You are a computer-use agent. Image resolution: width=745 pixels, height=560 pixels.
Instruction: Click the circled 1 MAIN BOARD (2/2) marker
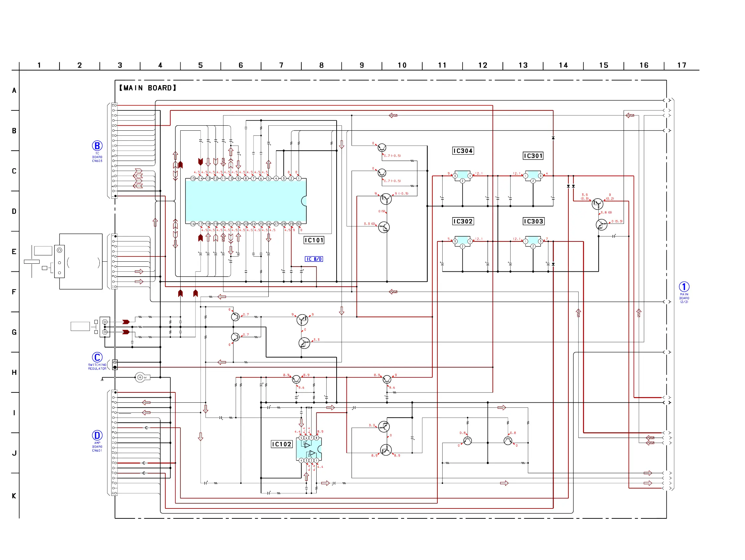[x=684, y=287]
